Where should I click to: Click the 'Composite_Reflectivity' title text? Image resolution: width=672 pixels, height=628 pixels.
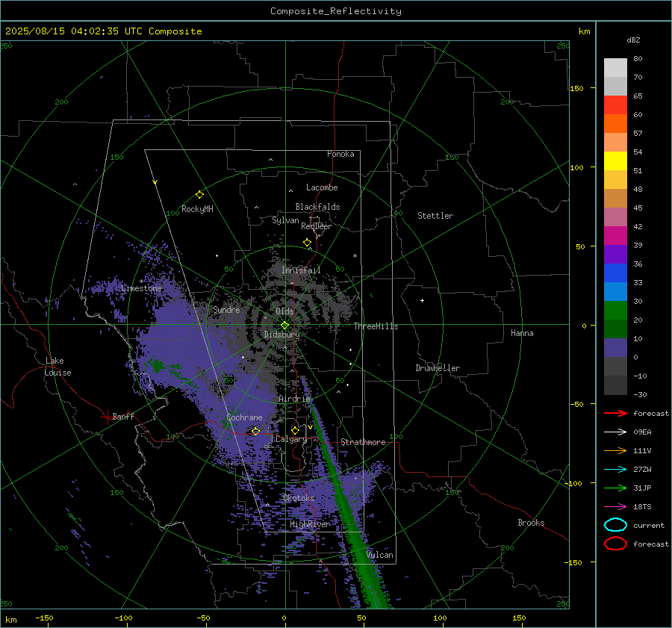(336, 11)
